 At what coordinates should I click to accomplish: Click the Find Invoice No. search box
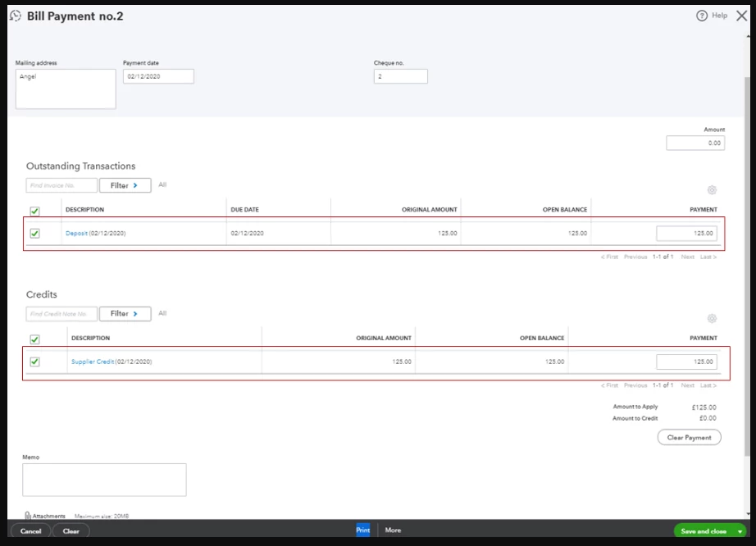pyautogui.click(x=61, y=185)
